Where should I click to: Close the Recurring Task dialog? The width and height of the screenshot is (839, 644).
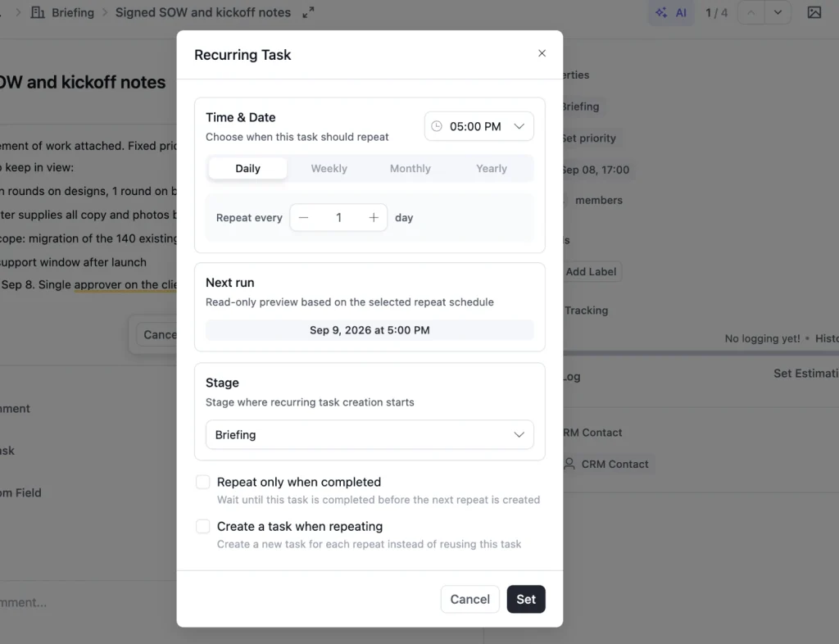click(542, 53)
